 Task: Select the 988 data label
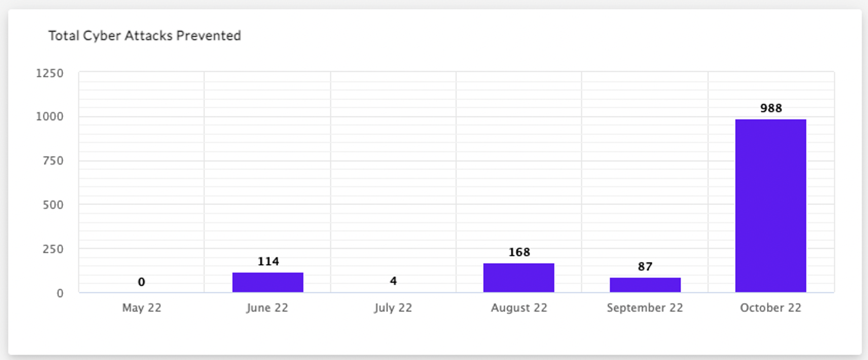771,108
